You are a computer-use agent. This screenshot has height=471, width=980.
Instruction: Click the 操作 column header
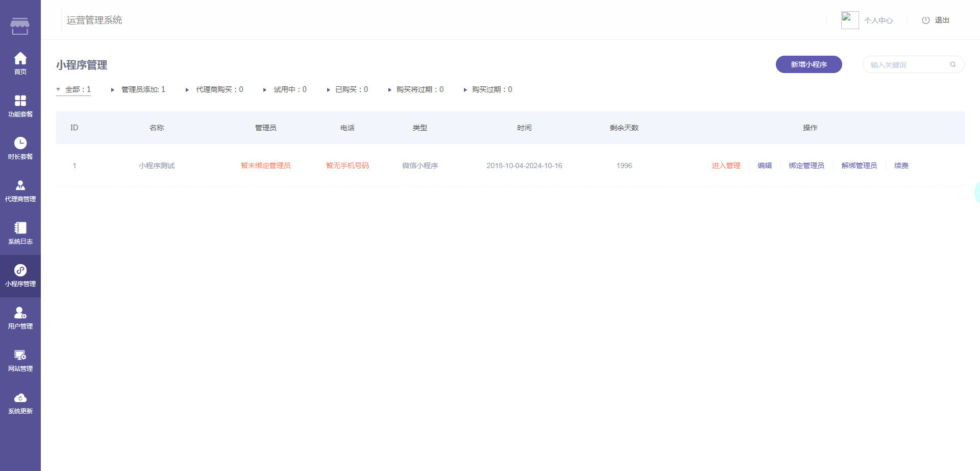pyautogui.click(x=810, y=128)
